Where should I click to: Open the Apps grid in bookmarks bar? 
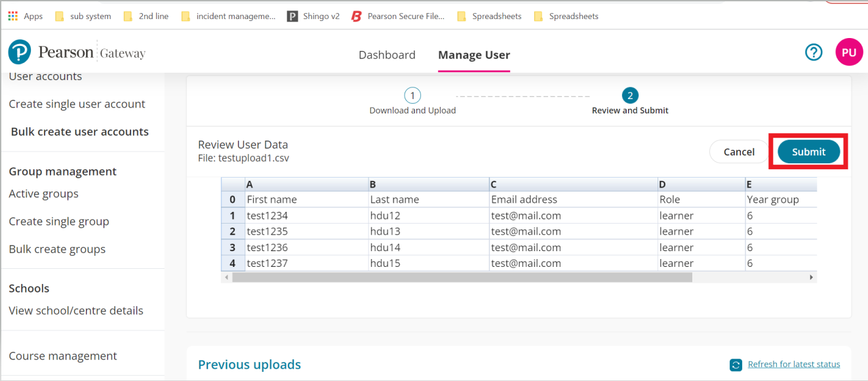click(x=25, y=16)
